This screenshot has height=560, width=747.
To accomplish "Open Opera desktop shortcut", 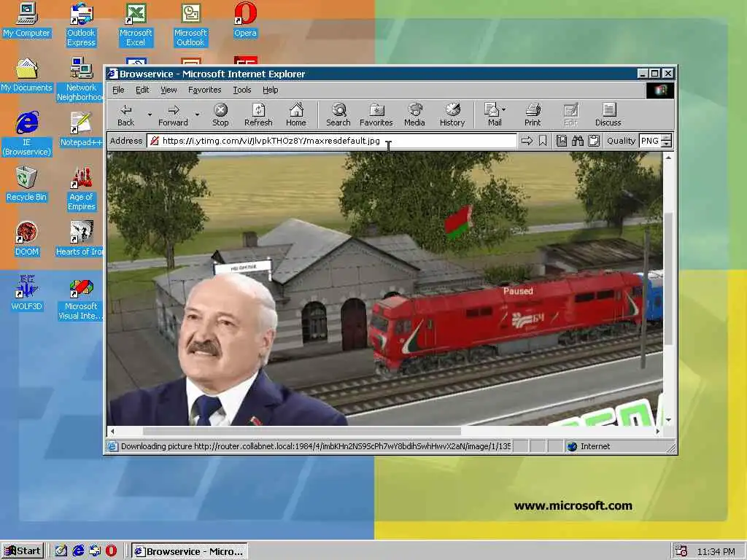I will (x=245, y=20).
